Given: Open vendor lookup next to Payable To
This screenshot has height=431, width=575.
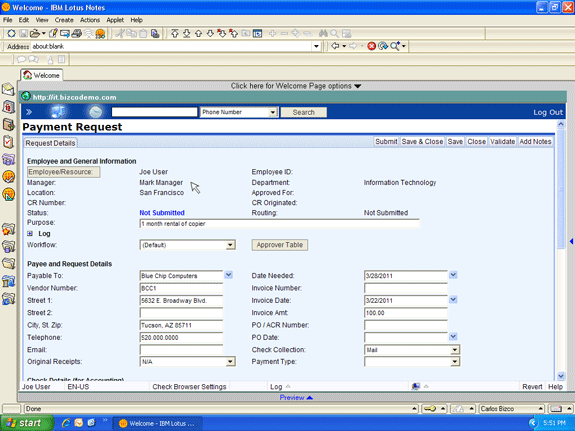Looking at the screenshot, I should point(228,275).
